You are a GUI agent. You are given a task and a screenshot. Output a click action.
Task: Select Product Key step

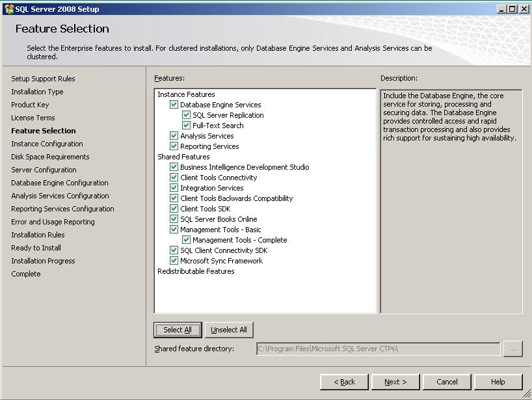(30, 105)
